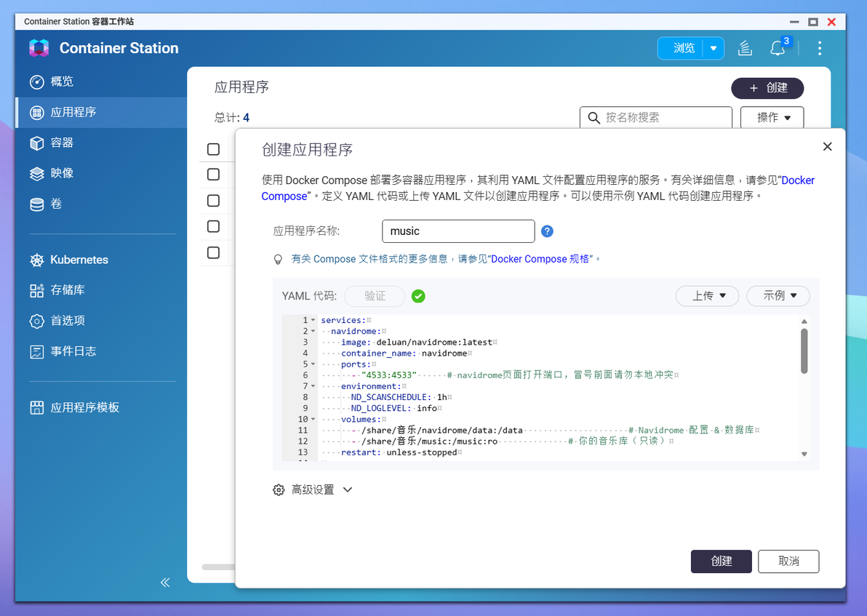Click the 取消 cancel button
Viewport: 867px width, 616px height.
788,561
